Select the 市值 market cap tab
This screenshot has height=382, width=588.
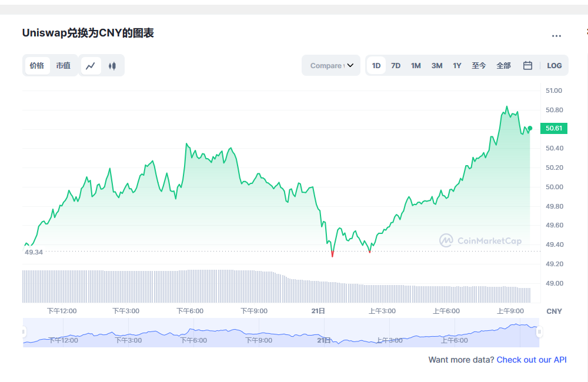[x=64, y=66]
